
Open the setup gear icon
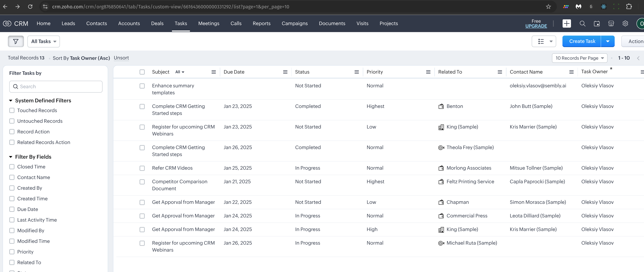625,24
